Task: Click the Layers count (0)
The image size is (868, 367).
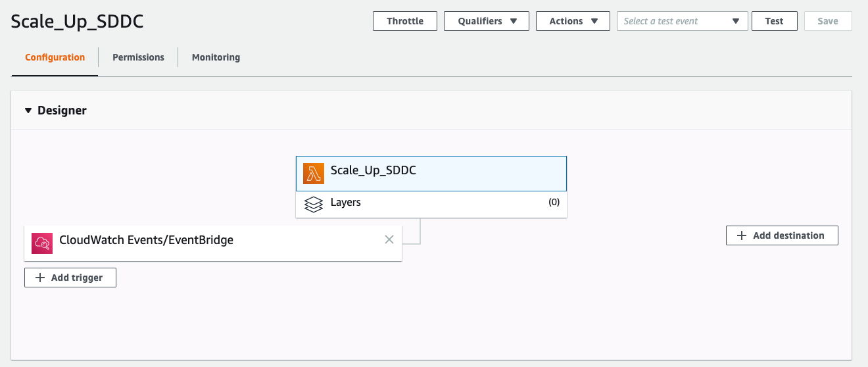Action: click(x=554, y=203)
